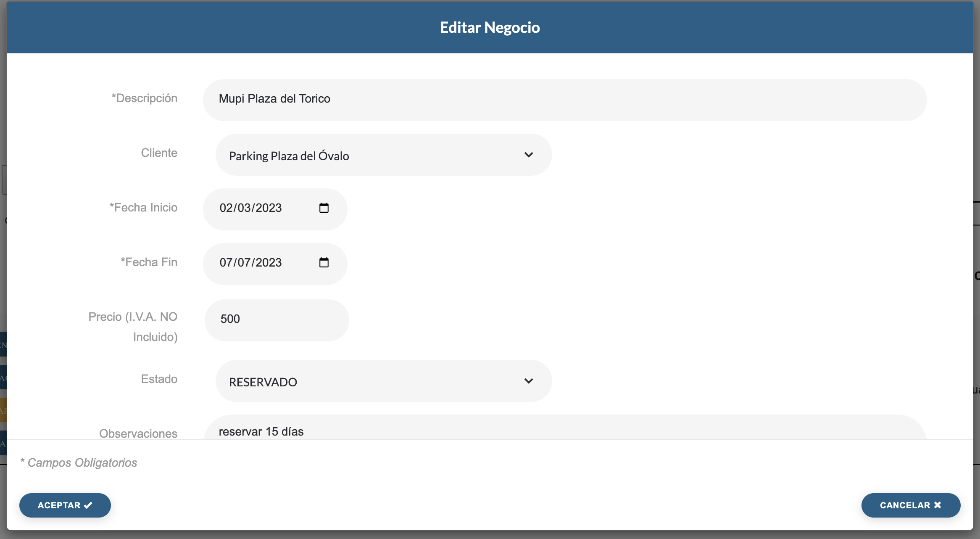This screenshot has height=539, width=980.
Task: Expand the Estado dropdown showing RESERVADO
Action: coord(383,381)
